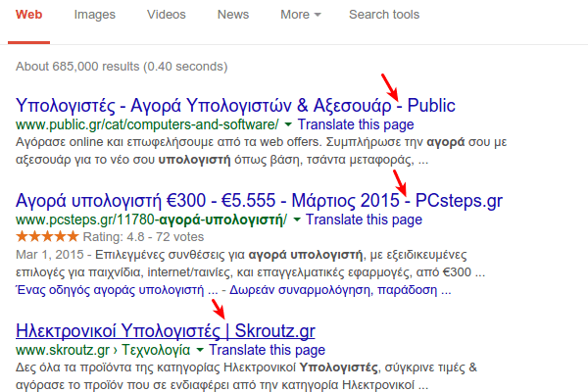Click the 'www.skroutz.gr › Τεχνολογία' breadcrumb text

[103, 350]
